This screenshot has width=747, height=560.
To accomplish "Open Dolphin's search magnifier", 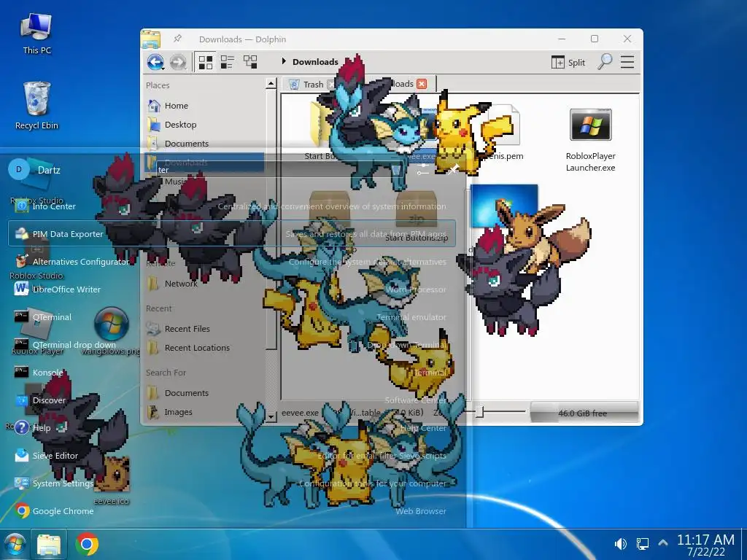I will [x=605, y=62].
